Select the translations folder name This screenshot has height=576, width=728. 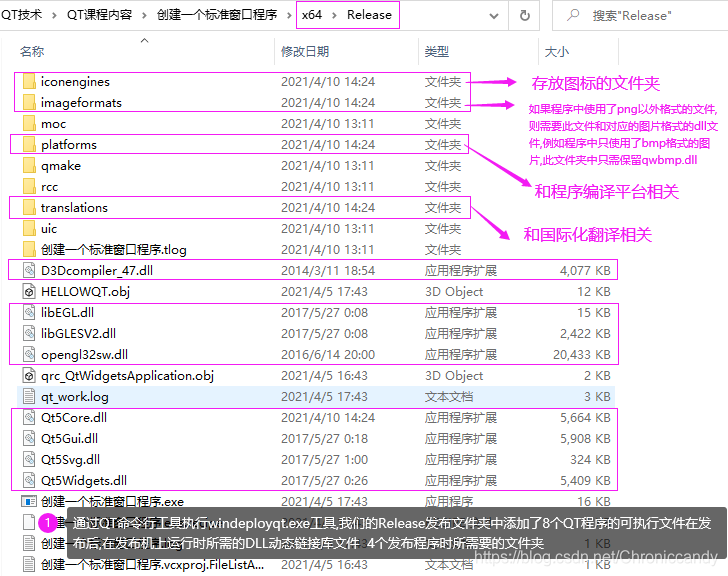point(74,207)
